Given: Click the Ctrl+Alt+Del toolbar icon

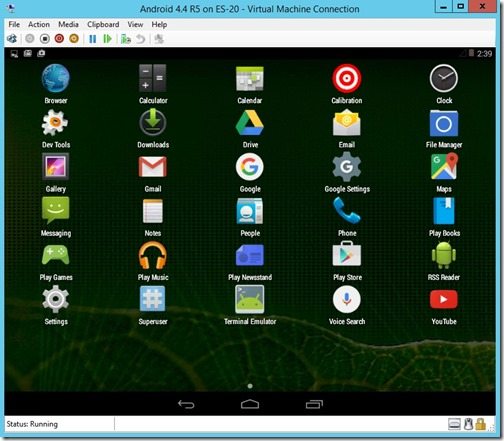Looking at the screenshot, I should pyautogui.click(x=12, y=39).
